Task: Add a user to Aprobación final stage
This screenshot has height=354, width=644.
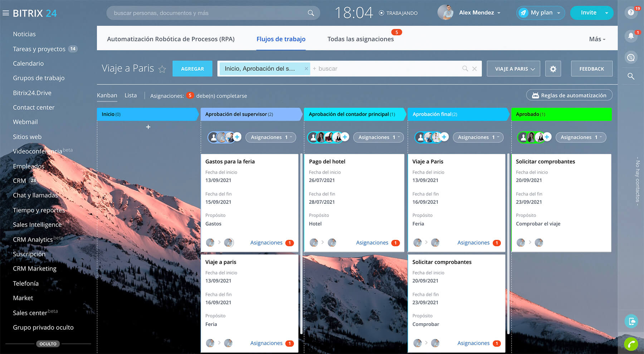Action: 444,137
